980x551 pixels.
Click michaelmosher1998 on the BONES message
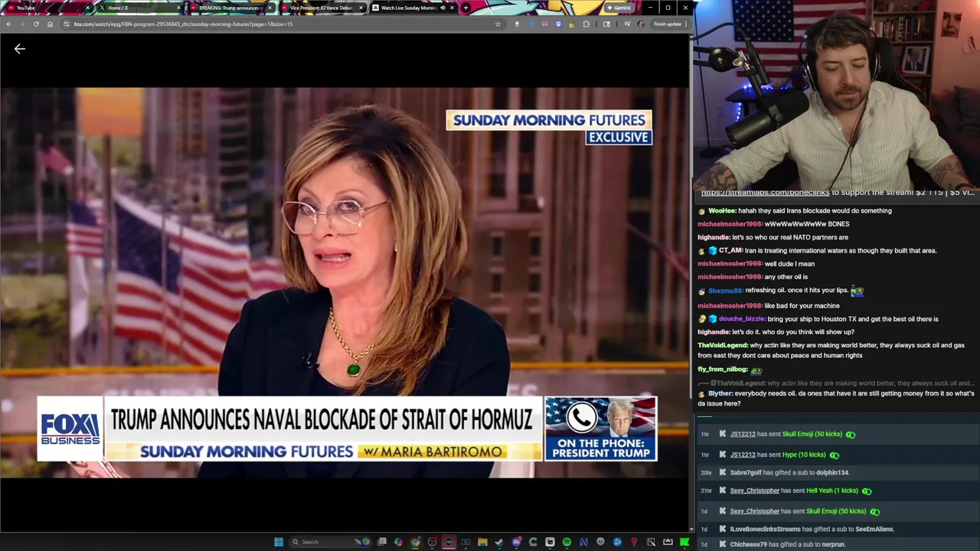pyautogui.click(x=730, y=224)
